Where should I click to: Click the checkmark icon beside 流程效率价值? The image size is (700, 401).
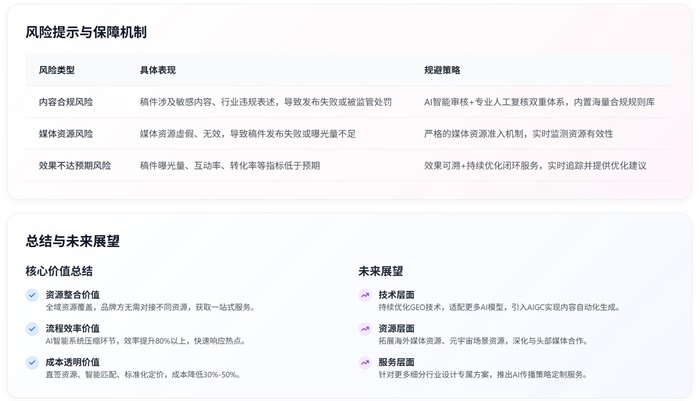pyautogui.click(x=33, y=329)
